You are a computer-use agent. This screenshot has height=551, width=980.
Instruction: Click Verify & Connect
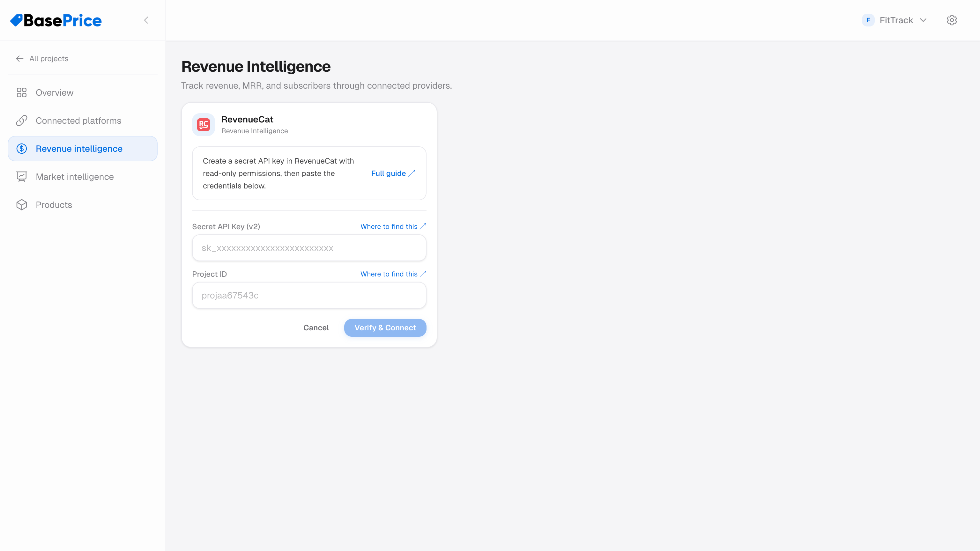click(385, 328)
